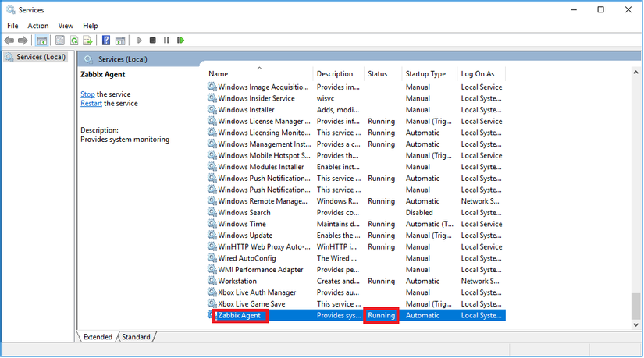Viewport: 644px width, 358px height.
Task: Open the Action menu
Action: [x=38, y=26]
